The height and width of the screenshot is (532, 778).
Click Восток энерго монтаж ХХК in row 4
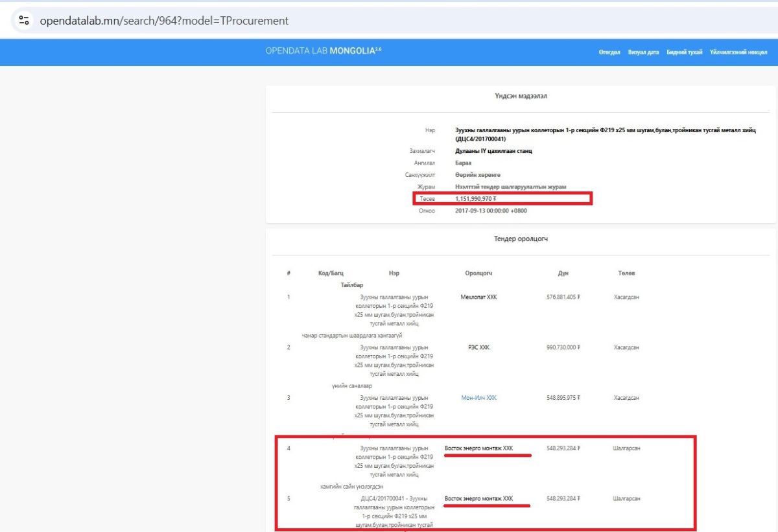coord(478,448)
